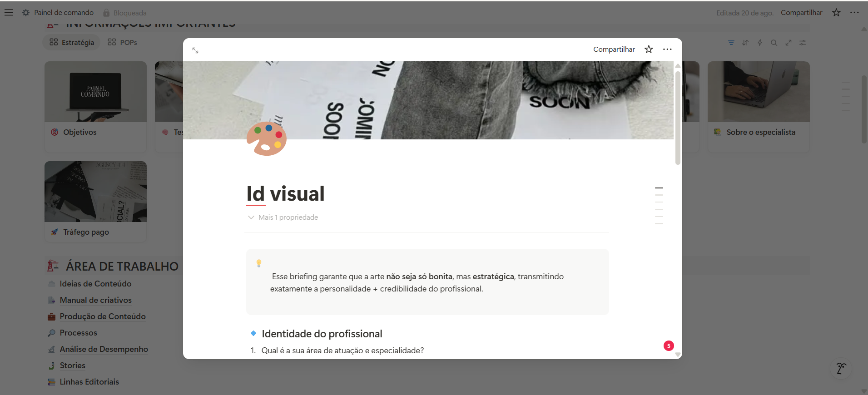Click the ÁREA DE TRABALHO heading

click(x=122, y=267)
